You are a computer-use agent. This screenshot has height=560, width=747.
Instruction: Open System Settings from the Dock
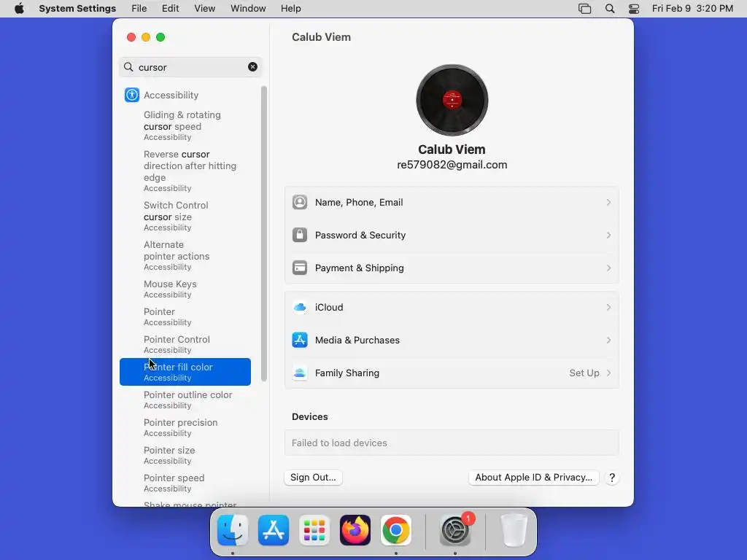pos(455,530)
